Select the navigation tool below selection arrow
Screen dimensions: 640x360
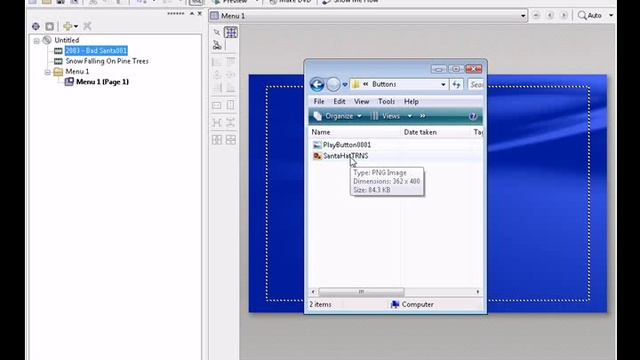pyautogui.click(x=217, y=45)
